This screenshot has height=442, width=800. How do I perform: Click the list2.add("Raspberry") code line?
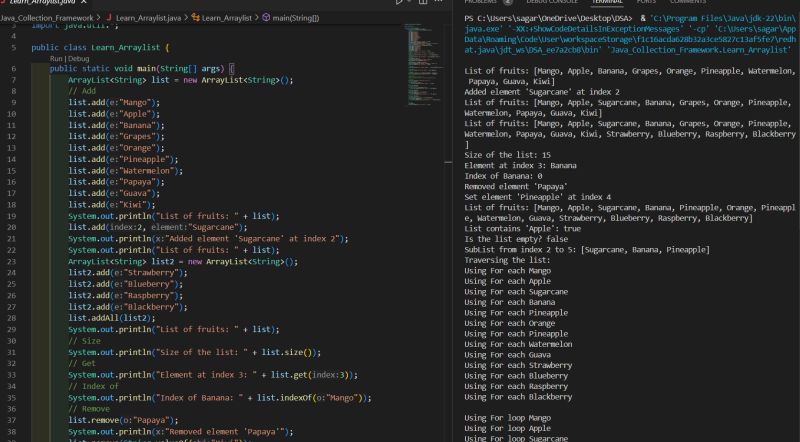pyautogui.click(x=126, y=296)
